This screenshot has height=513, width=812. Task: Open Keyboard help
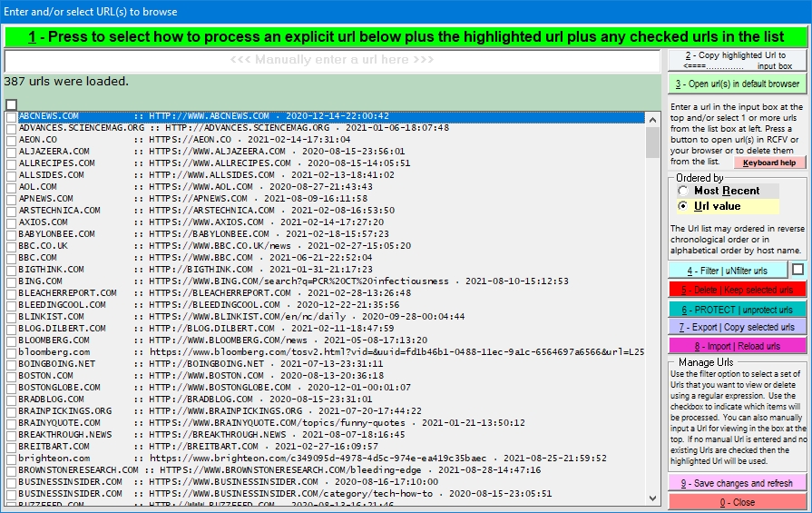click(769, 163)
